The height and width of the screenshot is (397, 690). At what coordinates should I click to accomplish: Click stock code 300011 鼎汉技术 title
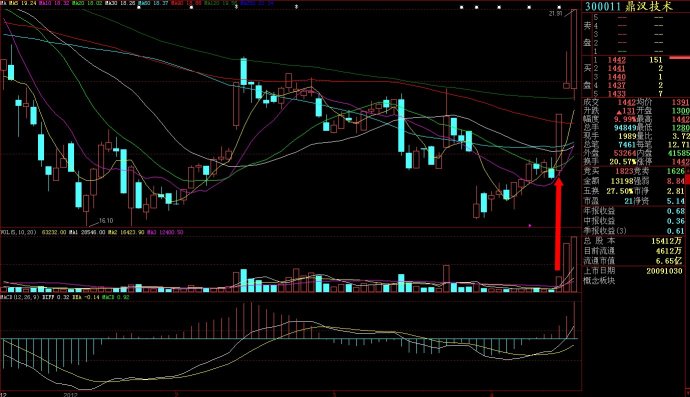tap(629, 6)
